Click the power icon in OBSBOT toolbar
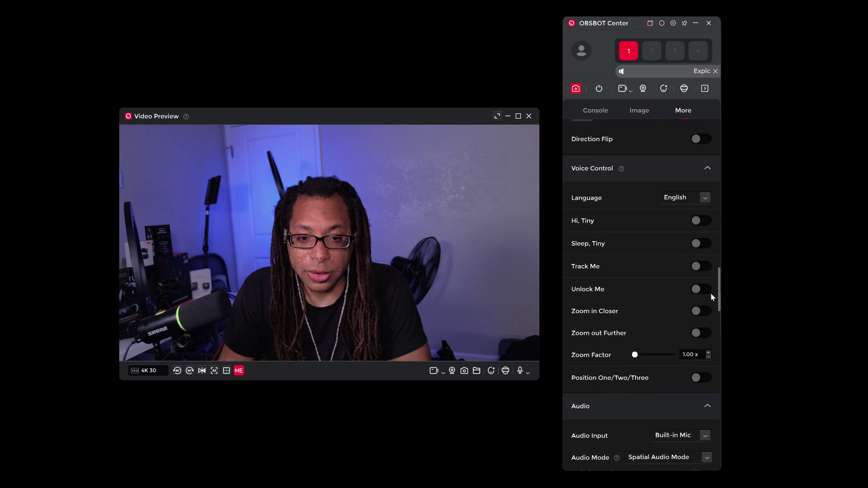This screenshot has height=488, width=868. pyautogui.click(x=599, y=88)
